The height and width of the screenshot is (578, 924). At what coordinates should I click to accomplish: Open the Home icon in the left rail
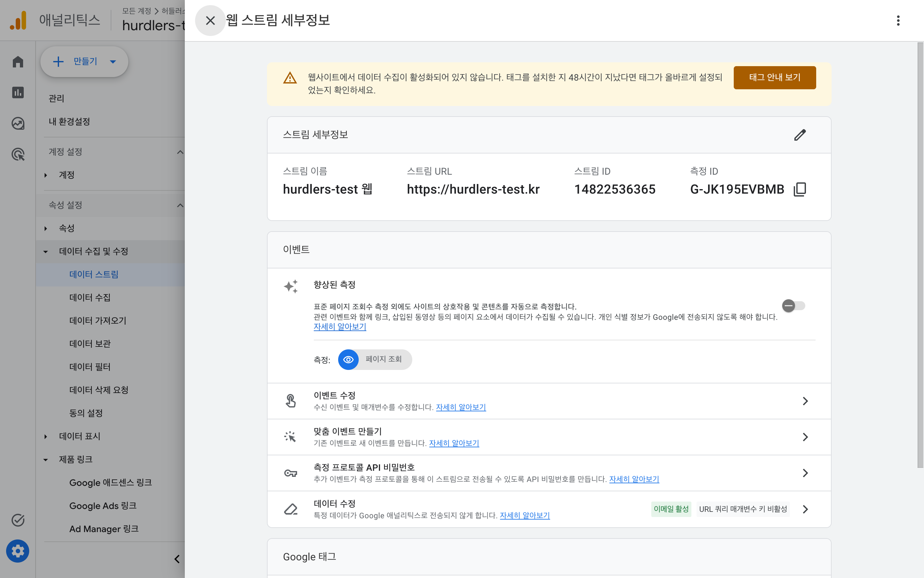[x=18, y=62]
